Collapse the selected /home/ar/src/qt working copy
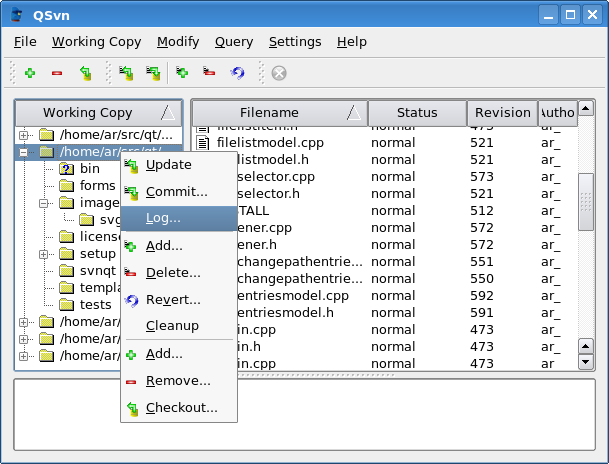609x464 pixels. [23, 152]
